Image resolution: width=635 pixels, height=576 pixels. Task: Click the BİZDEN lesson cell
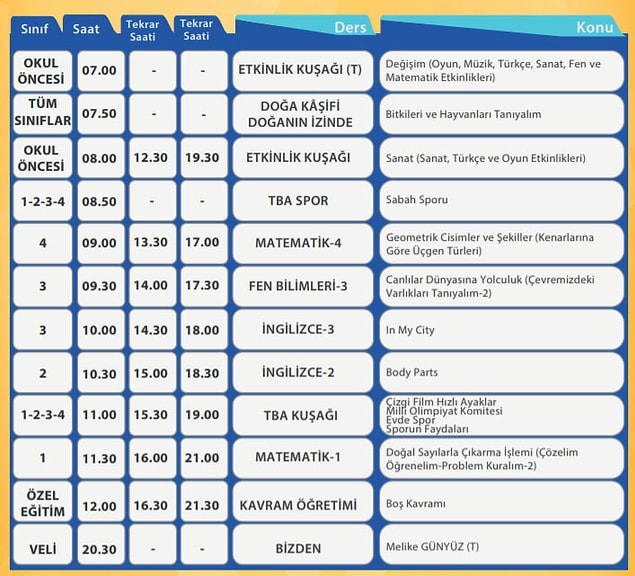(303, 545)
